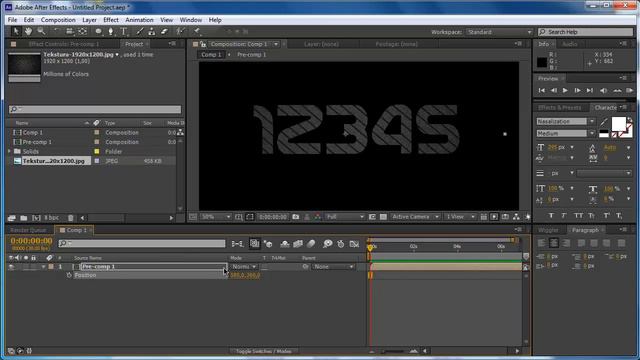Open the Composition menu

point(58,20)
